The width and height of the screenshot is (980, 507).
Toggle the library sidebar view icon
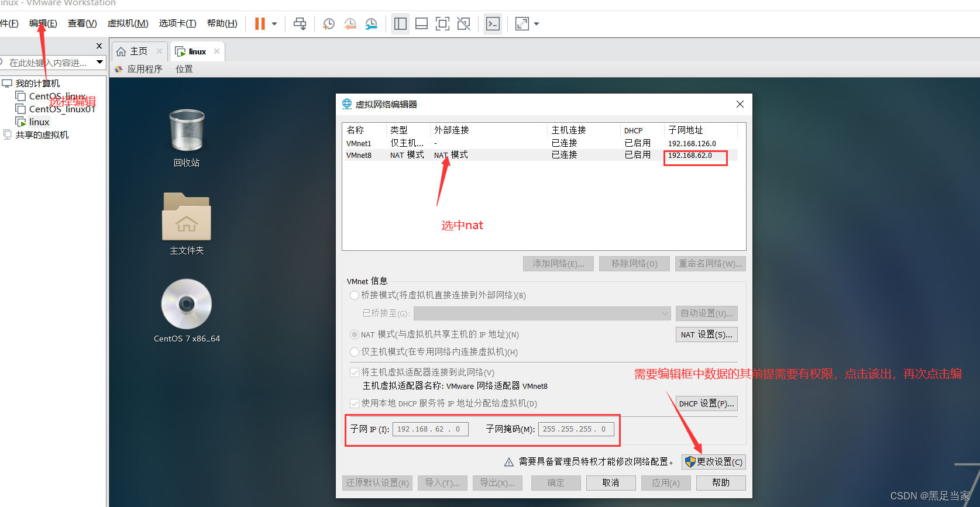(x=400, y=24)
